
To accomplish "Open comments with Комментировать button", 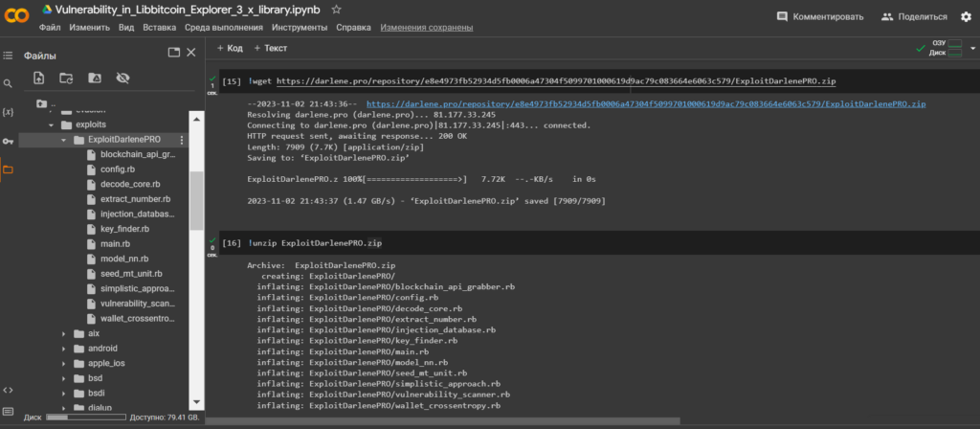I will [820, 17].
